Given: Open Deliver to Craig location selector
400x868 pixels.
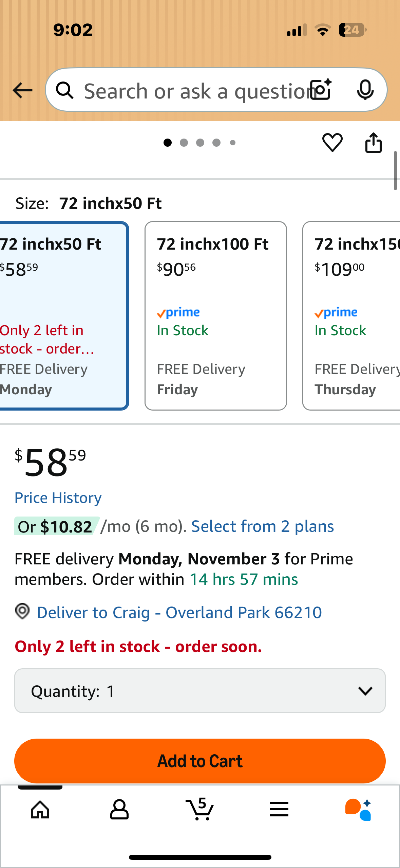Looking at the screenshot, I should pyautogui.click(x=179, y=613).
